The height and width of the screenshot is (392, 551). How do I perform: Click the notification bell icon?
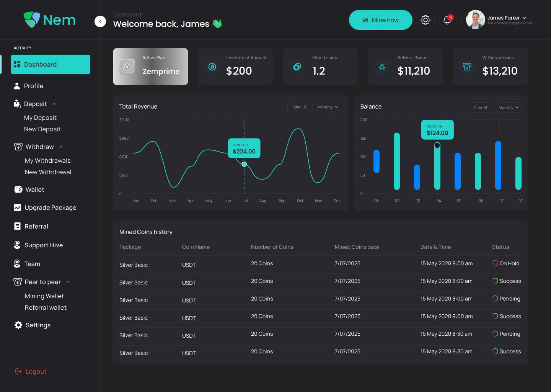coord(447,20)
